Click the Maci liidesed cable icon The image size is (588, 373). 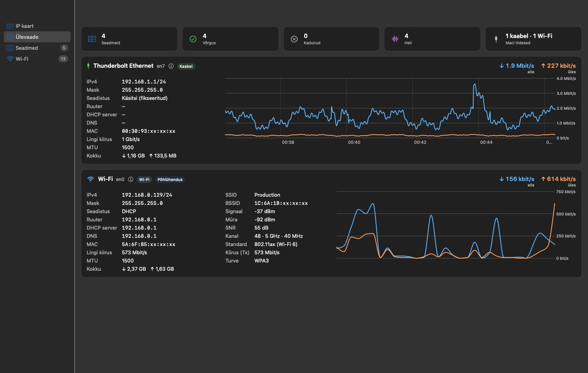point(496,39)
